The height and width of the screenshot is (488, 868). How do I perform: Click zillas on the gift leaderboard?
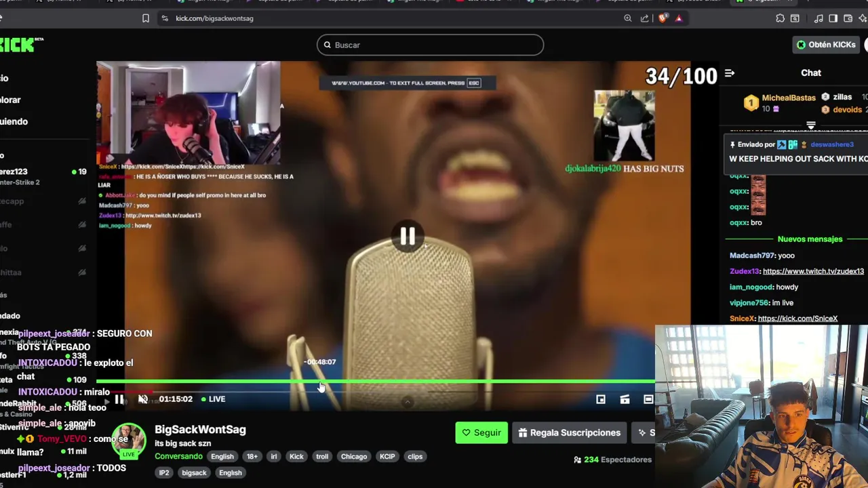point(842,97)
